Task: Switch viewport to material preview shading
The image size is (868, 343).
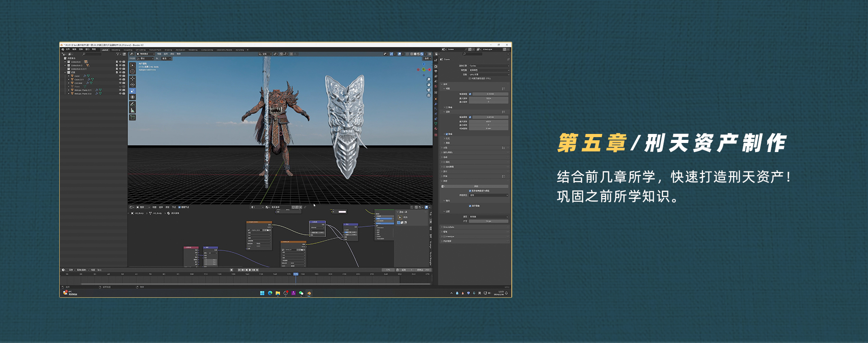Action: coord(419,54)
